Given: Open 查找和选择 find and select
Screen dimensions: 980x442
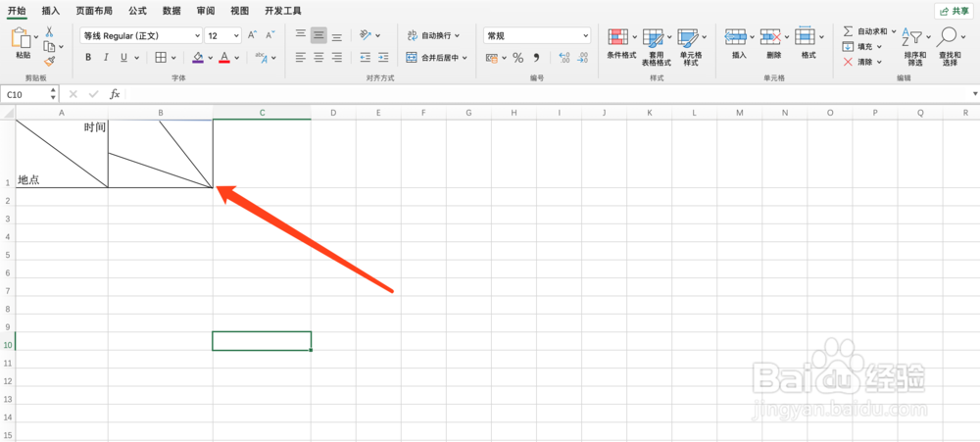Looking at the screenshot, I should 950,47.
